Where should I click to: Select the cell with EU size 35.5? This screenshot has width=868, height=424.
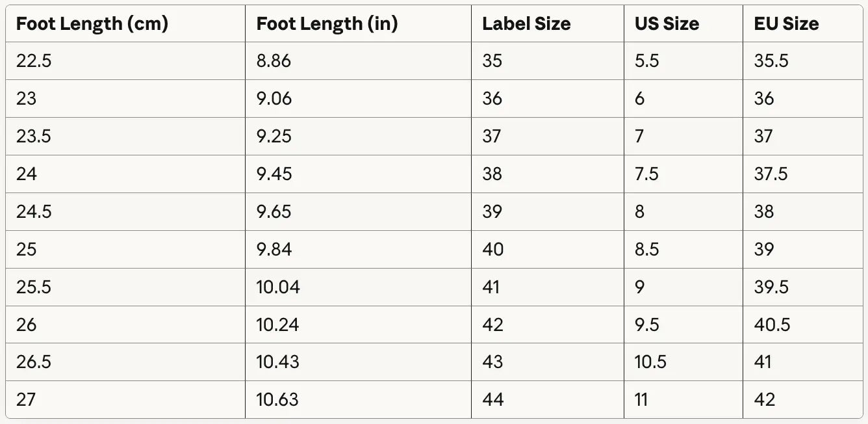(x=771, y=61)
